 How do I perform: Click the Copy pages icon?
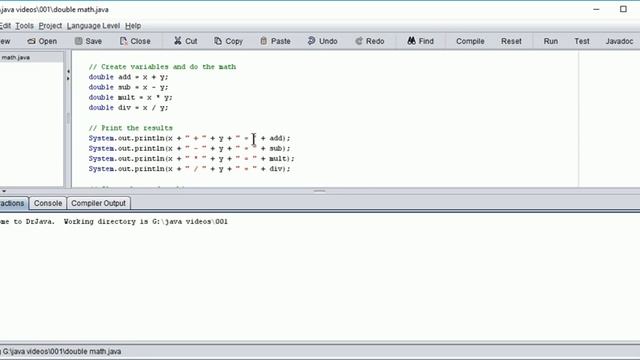coord(218,41)
